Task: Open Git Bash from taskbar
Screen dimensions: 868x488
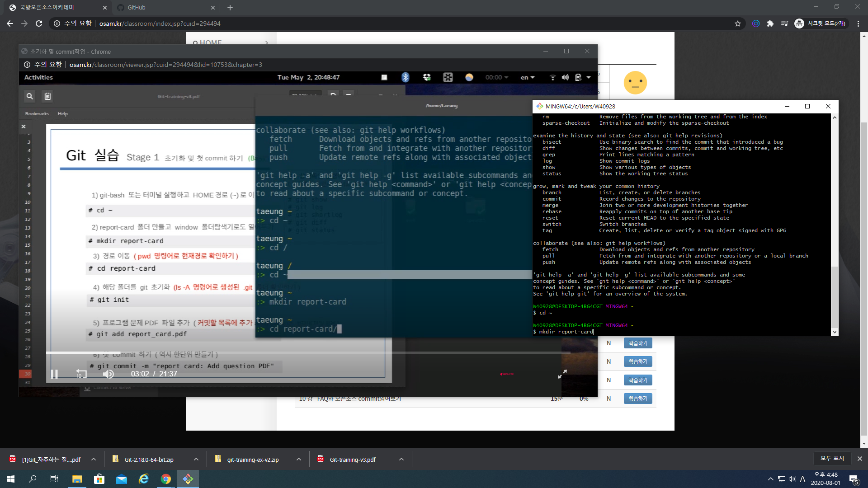Action: 188,479
